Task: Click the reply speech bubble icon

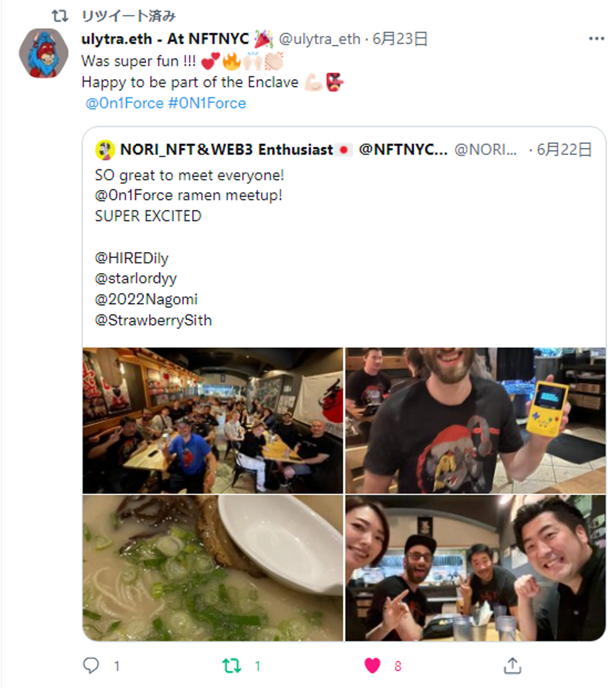Action: pyautogui.click(x=91, y=665)
